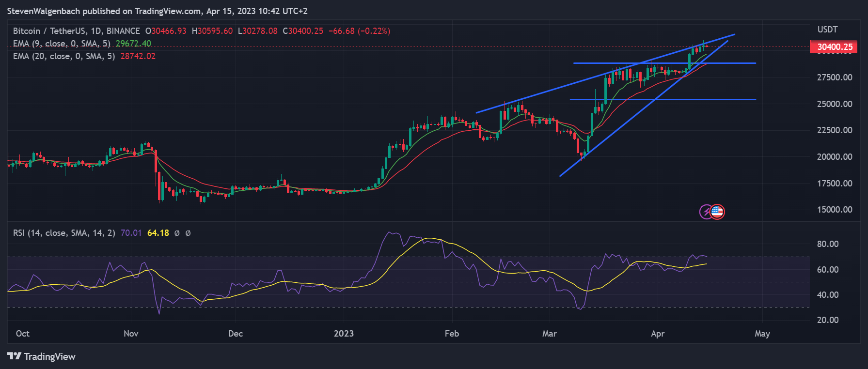The width and height of the screenshot is (868, 369).
Task: Click the US flag economic event icon
Action: pos(717,212)
